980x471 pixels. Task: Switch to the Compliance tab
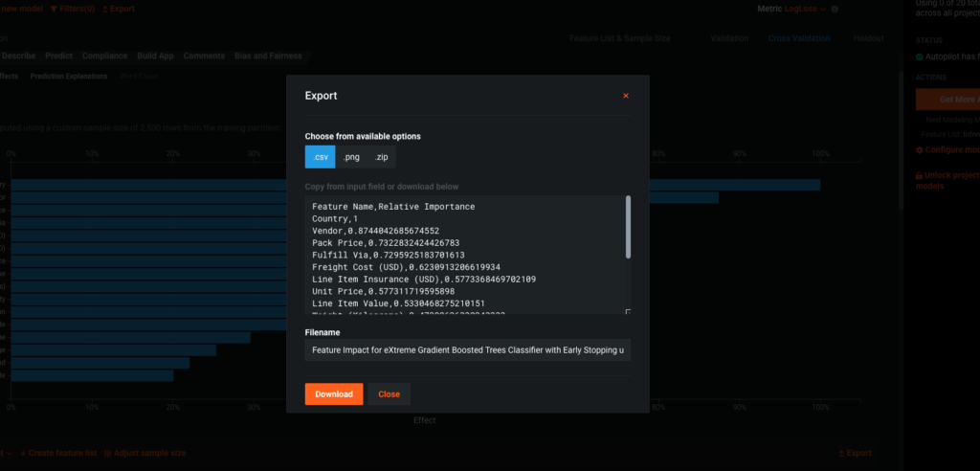tap(104, 56)
